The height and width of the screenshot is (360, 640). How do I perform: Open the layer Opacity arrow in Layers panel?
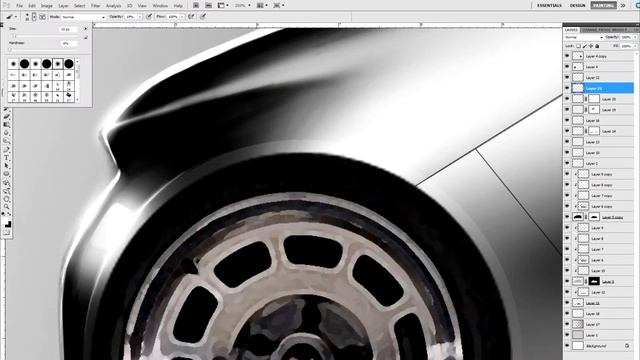tap(634, 37)
